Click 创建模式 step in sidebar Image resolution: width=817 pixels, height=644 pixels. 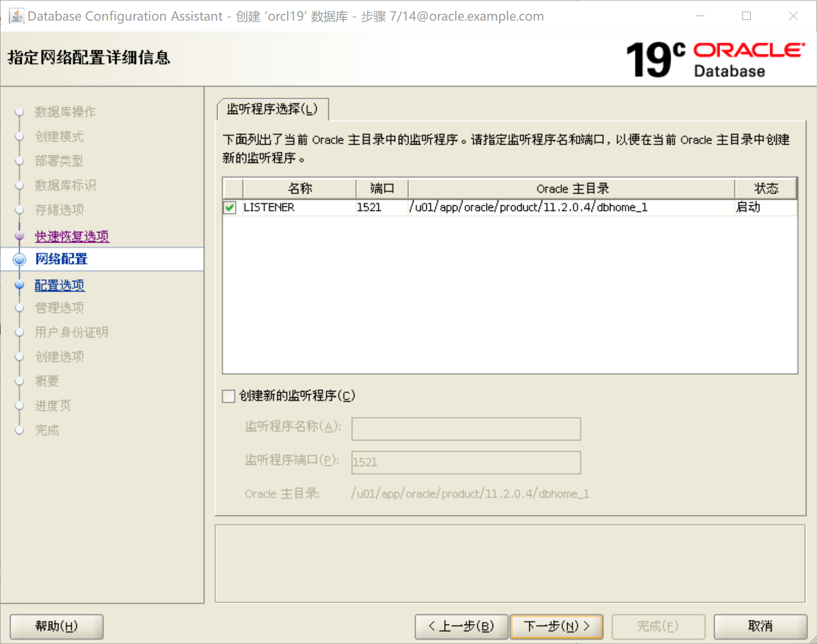click(x=59, y=136)
